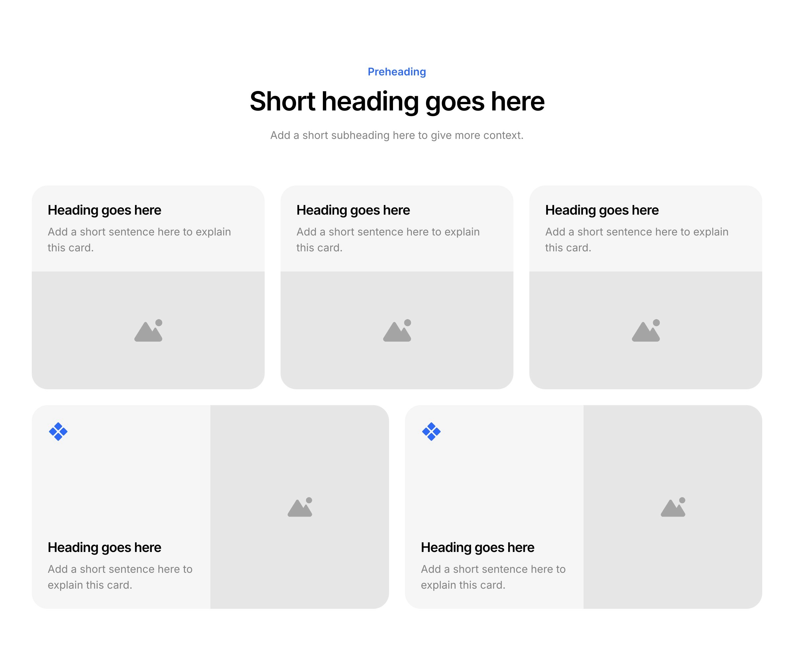Click description sentence in top-right card
The height and width of the screenshot is (672, 794).
coord(637,239)
